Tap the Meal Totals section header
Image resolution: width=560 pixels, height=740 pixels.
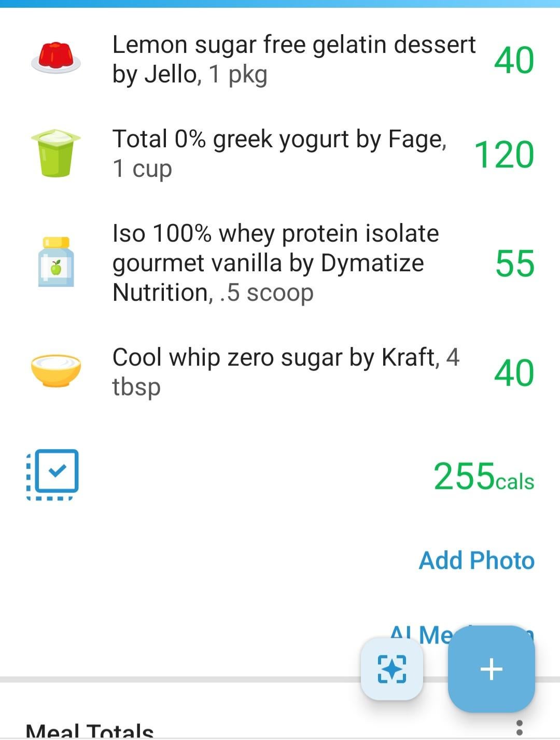[x=90, y=731]
